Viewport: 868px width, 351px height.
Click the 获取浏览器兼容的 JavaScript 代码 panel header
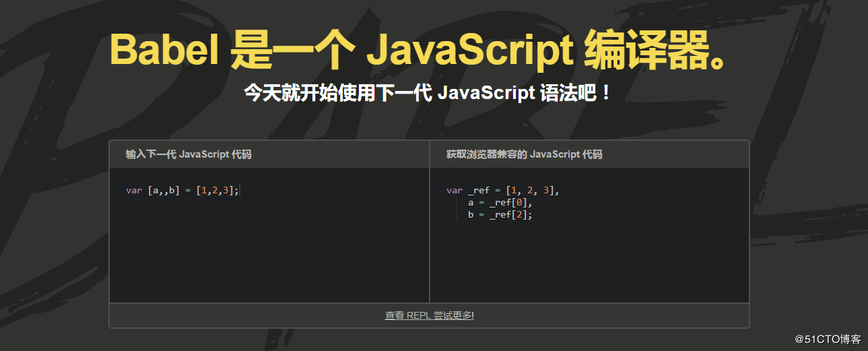(524, 154)
